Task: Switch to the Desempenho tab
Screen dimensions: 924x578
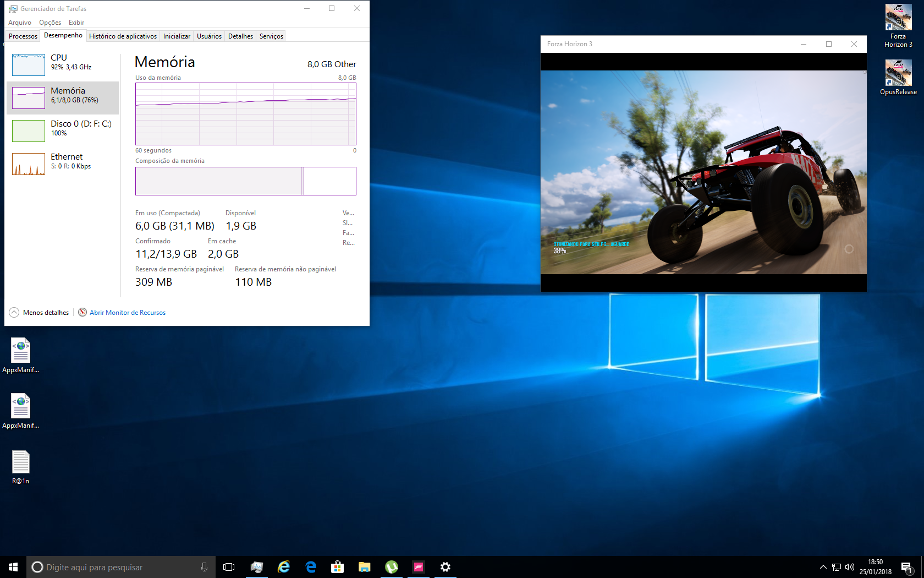Action: (x=63, y=35)
